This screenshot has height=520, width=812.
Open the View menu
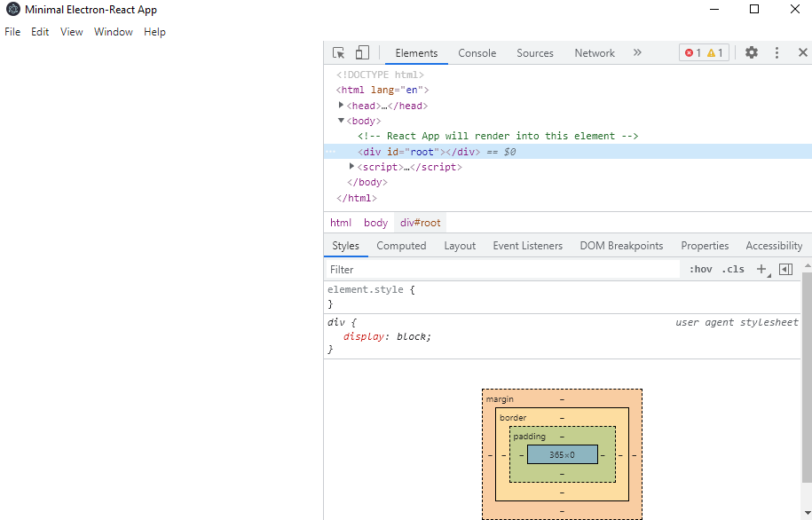(x=72, y=32)
